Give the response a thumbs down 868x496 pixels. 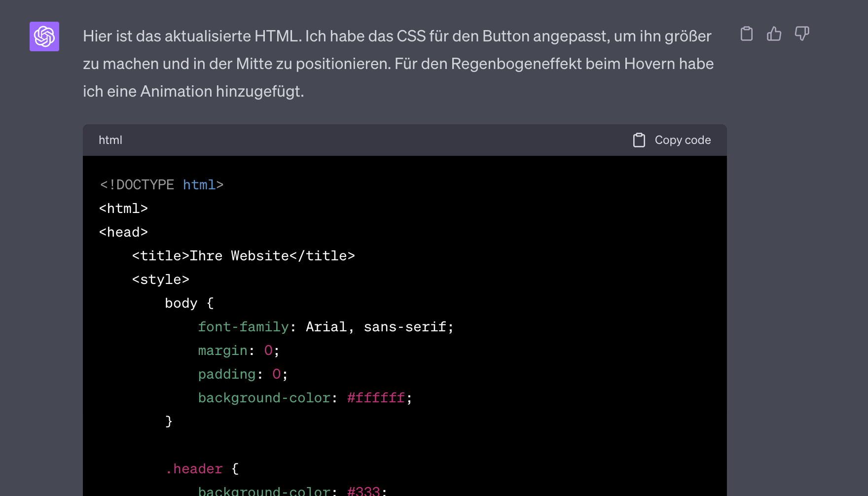coord(802,34)
